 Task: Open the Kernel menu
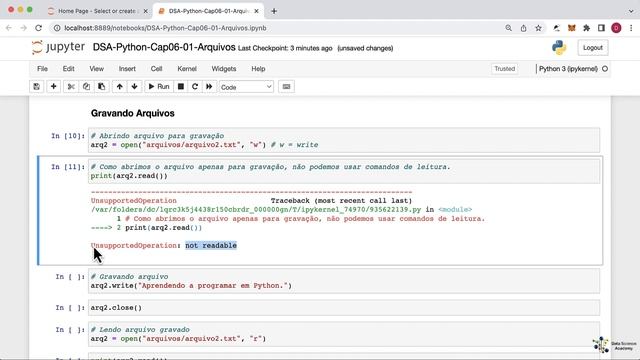[x=187, y=69]
